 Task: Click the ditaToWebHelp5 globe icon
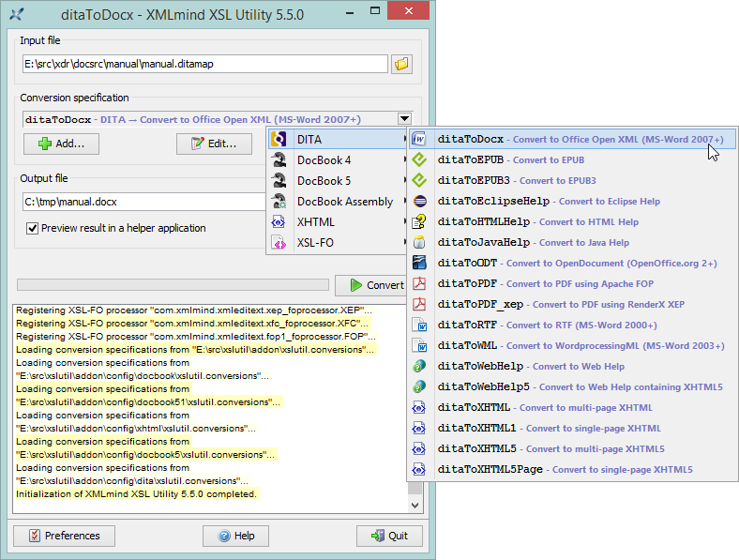[x=419, y=387]
